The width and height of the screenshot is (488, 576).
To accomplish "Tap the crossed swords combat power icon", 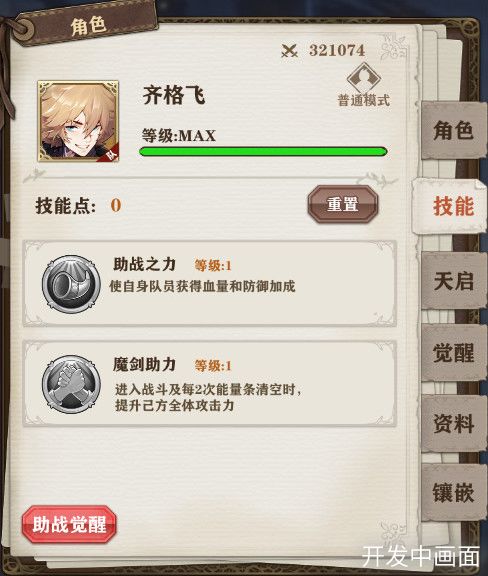I will [x=289, y=51].
